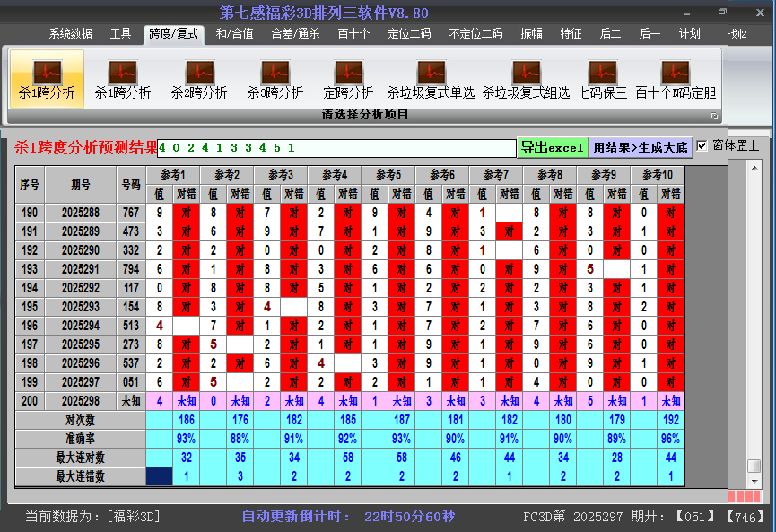
Task: Toggle the 窗体置上 checkbox
Action: (x=702, y=145)
